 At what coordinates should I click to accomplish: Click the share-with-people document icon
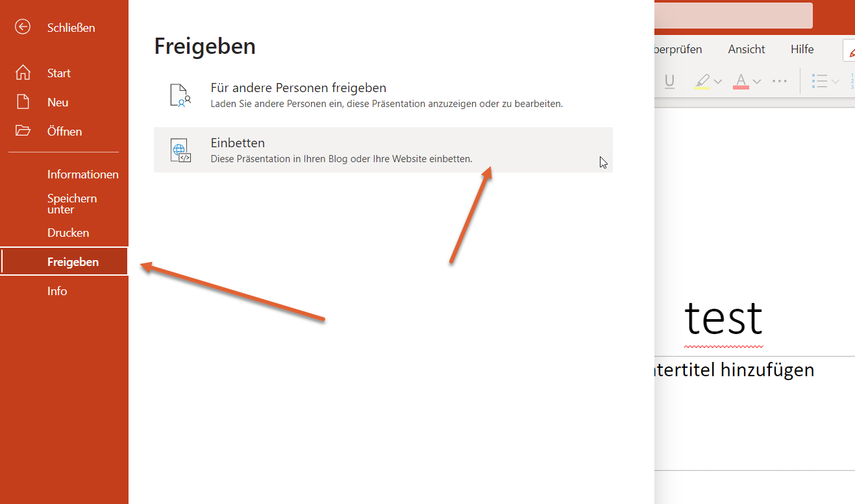click(180, 95)
